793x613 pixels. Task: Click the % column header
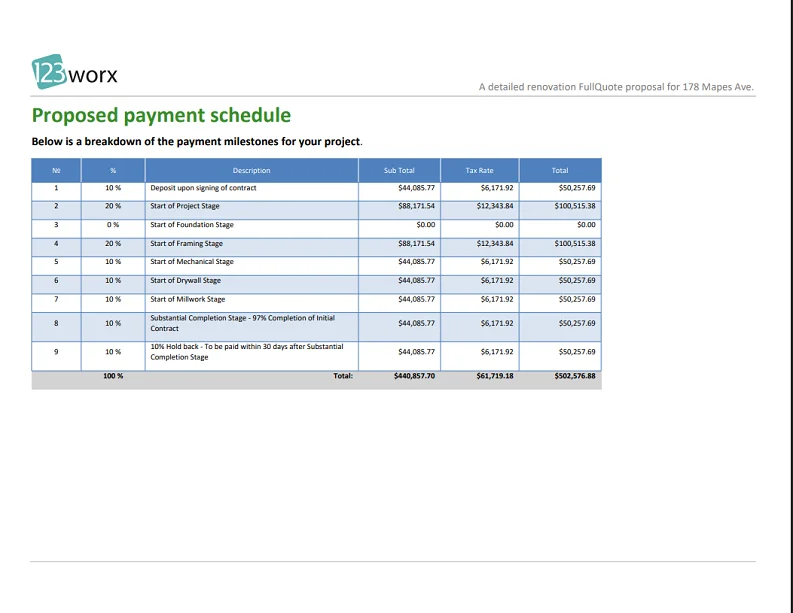tap(113, 170)
